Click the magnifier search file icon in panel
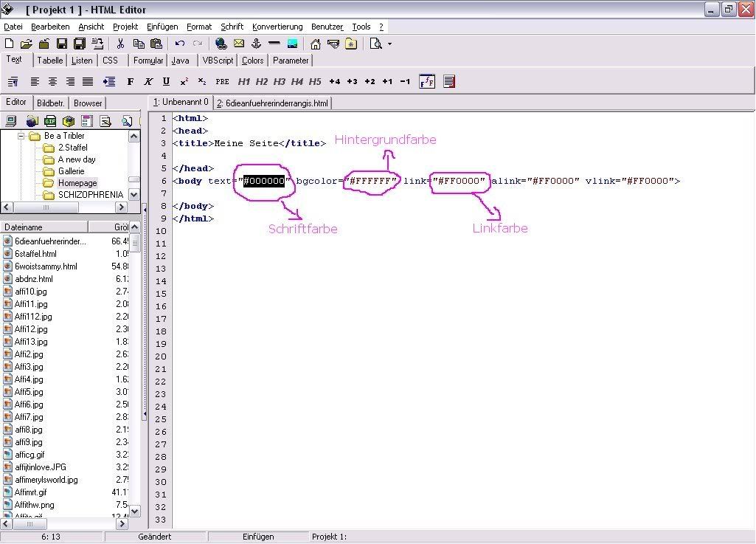 (127, 121)
